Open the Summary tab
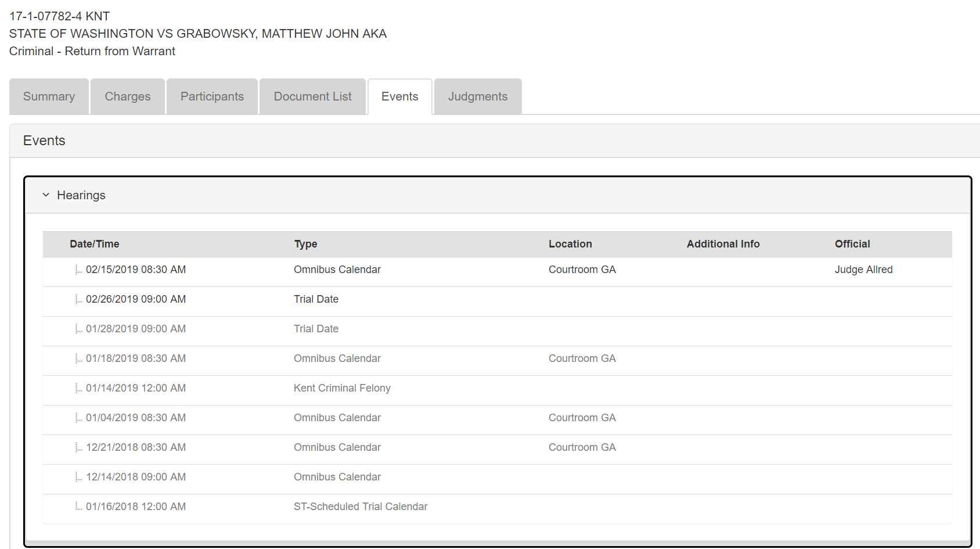Image resolution: width=980 pixels, height=549 pixels. (49, 96)
